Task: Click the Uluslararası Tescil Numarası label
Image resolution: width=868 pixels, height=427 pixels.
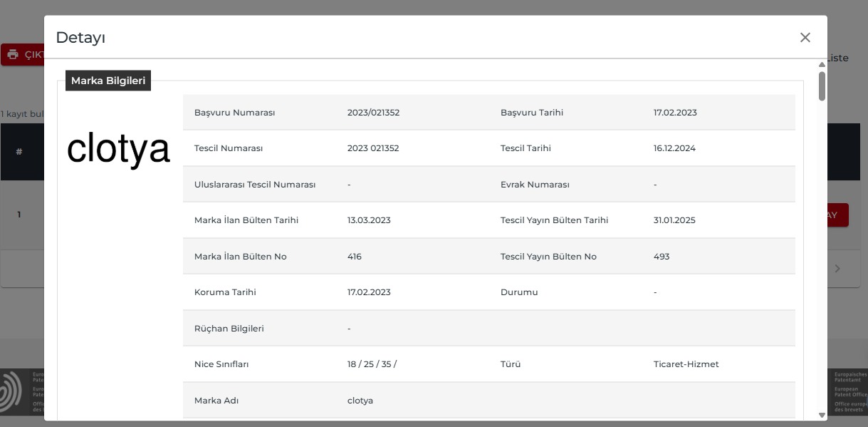Action: coord(255,185)
